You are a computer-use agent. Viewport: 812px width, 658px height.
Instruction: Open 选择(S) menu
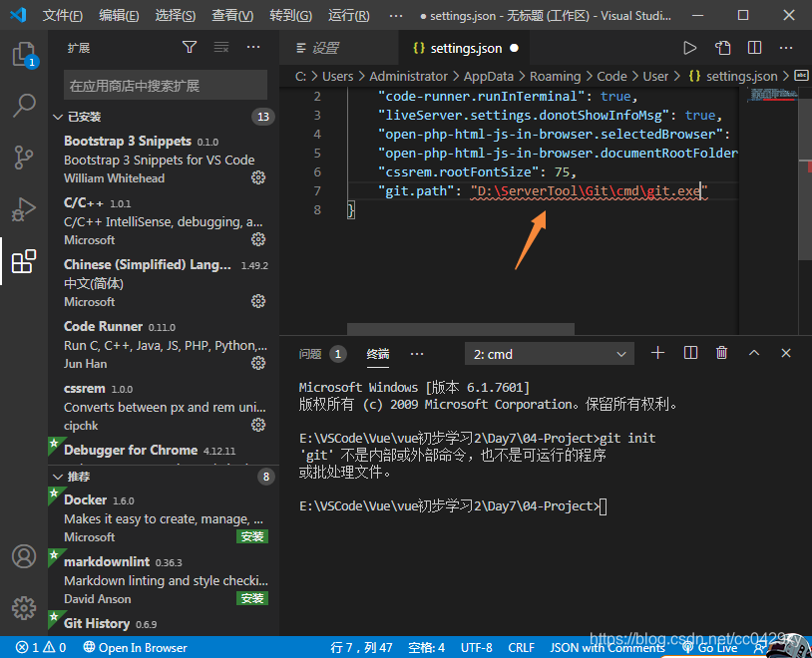(175, 16)
